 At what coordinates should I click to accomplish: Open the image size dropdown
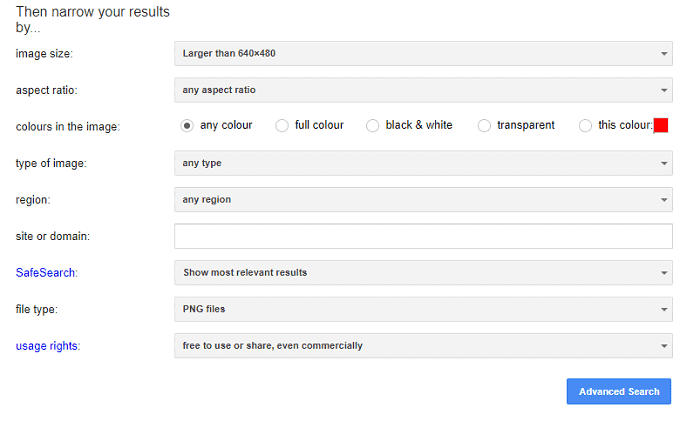pyautogui.click(x=422, y=53)
